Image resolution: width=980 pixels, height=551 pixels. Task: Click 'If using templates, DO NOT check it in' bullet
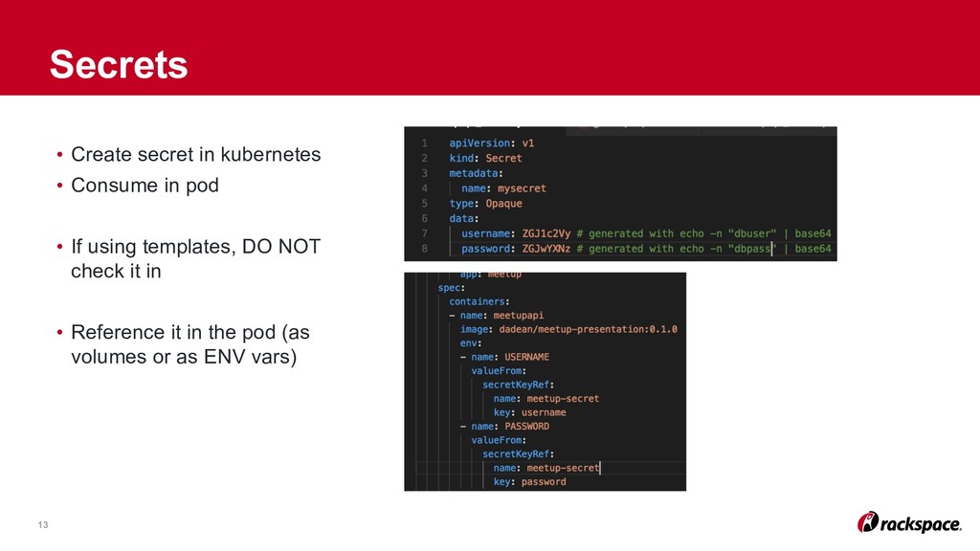(x=195, y=258)
